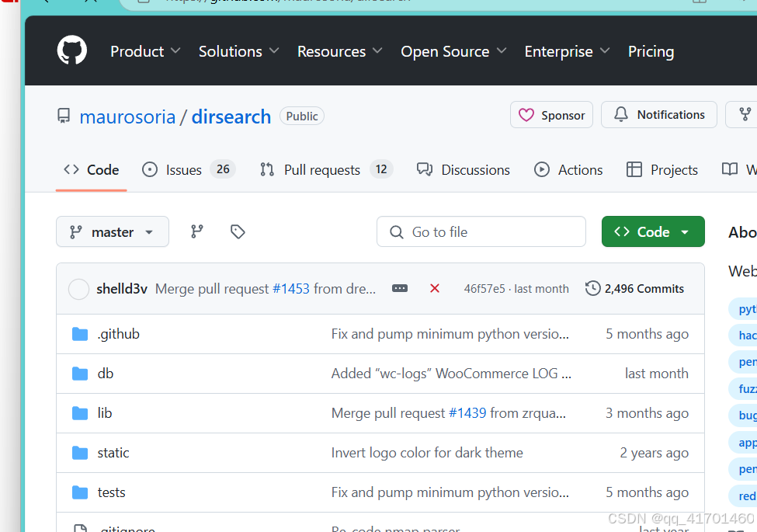Open the lib folder
Viewport: 757px width, 532px height.
(104, 413)
